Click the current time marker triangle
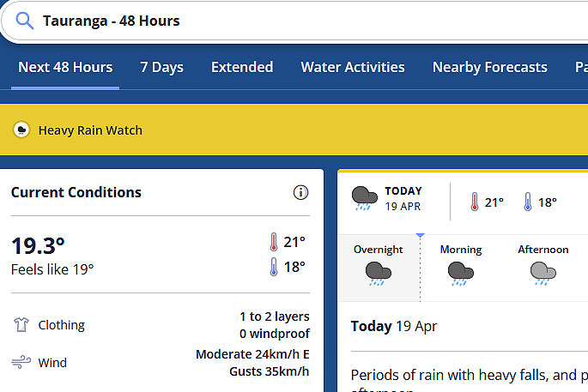The image size is (588, 392). 420,234
